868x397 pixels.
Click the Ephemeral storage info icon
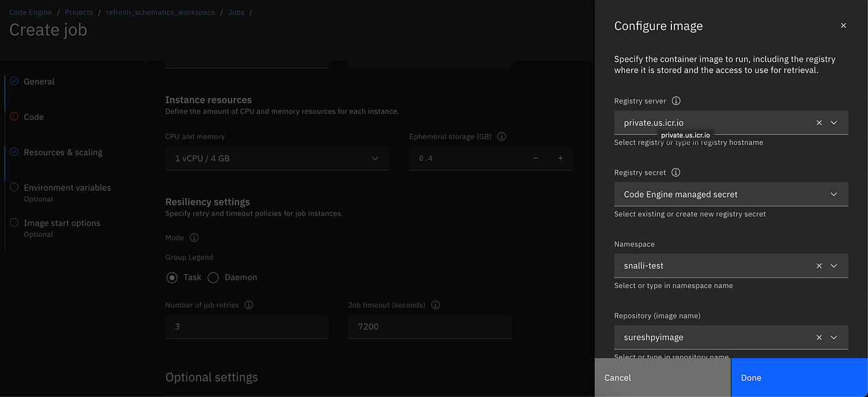click(x=502, y=136)
